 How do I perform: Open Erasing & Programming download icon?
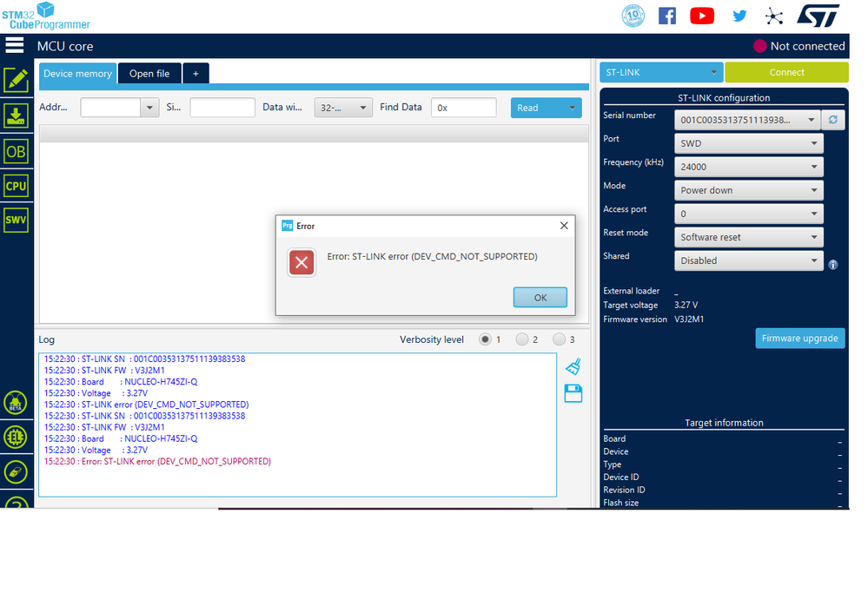pos(16,116)
